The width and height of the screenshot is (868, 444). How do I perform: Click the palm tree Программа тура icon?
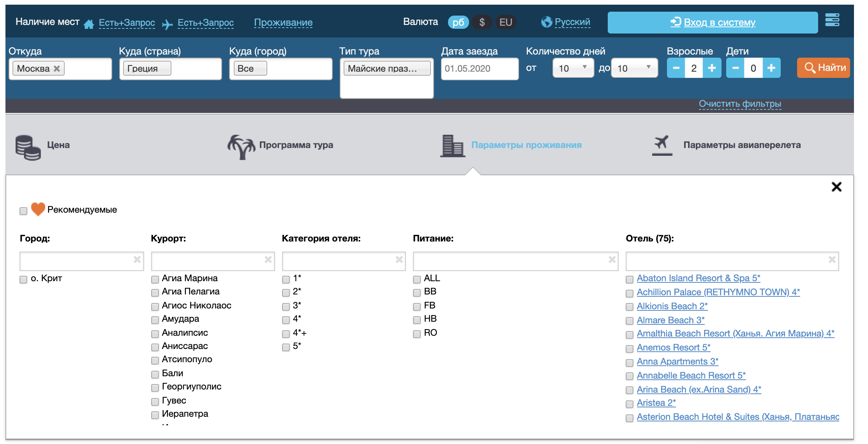click(x=241, y=146)
